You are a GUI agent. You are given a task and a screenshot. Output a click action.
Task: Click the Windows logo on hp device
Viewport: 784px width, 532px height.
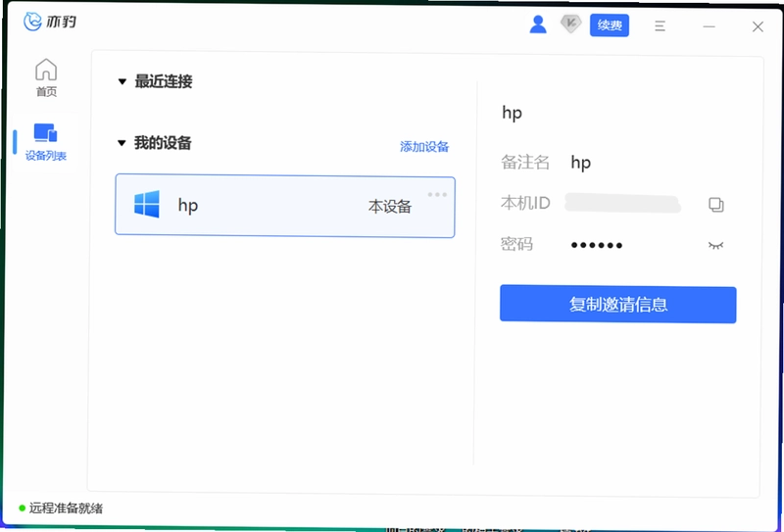click(147, 204)
